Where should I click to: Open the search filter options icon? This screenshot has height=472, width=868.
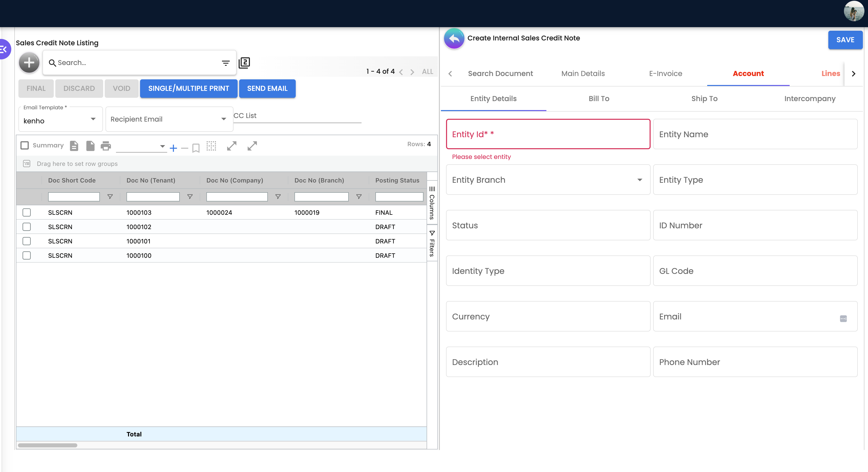point(225,63)
